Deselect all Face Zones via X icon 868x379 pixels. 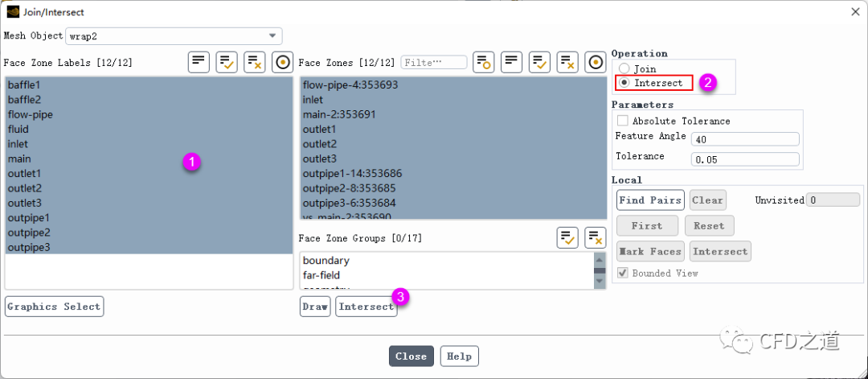pyautogui.click(x=567, y=62)
